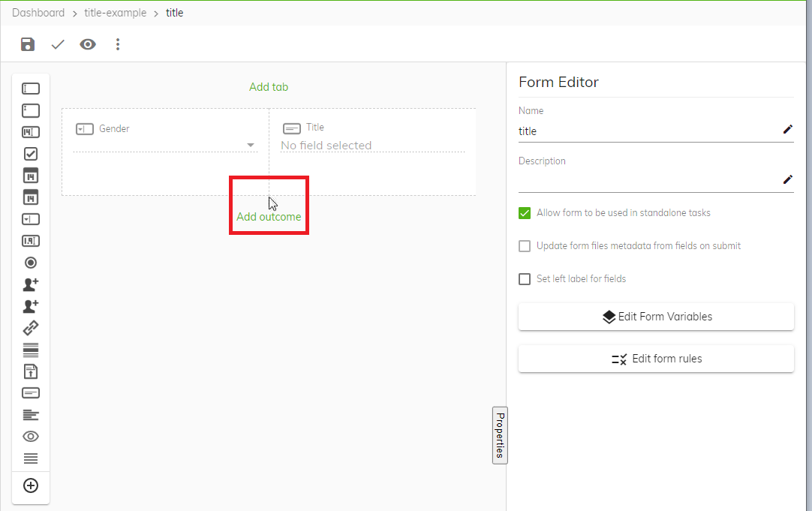This screenshot has width=812, height=511.
Task: Select the hyperlink field icon in the palette
Action: point(31,328)
